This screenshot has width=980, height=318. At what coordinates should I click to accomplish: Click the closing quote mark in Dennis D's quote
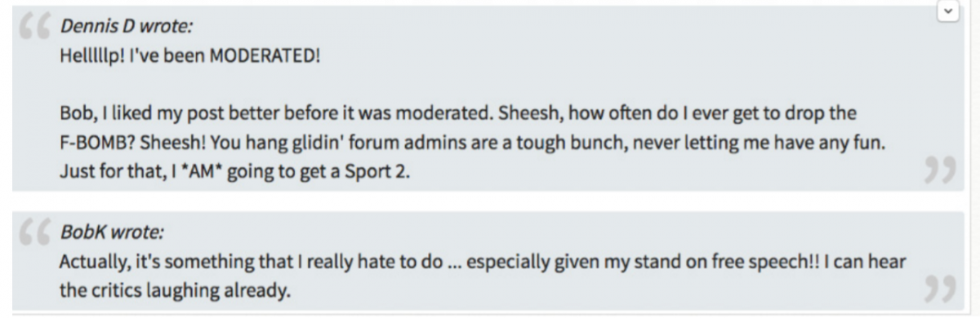938,170
